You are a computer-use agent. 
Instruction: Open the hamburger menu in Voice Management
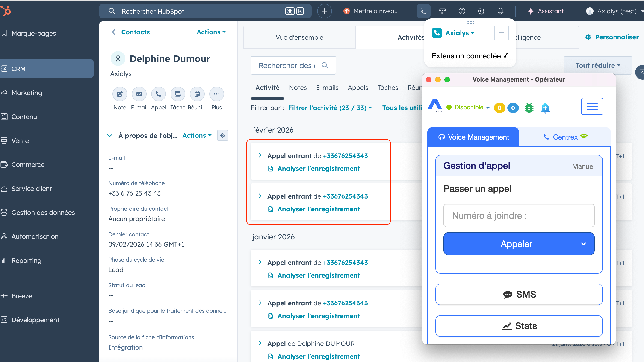point(592,106)
